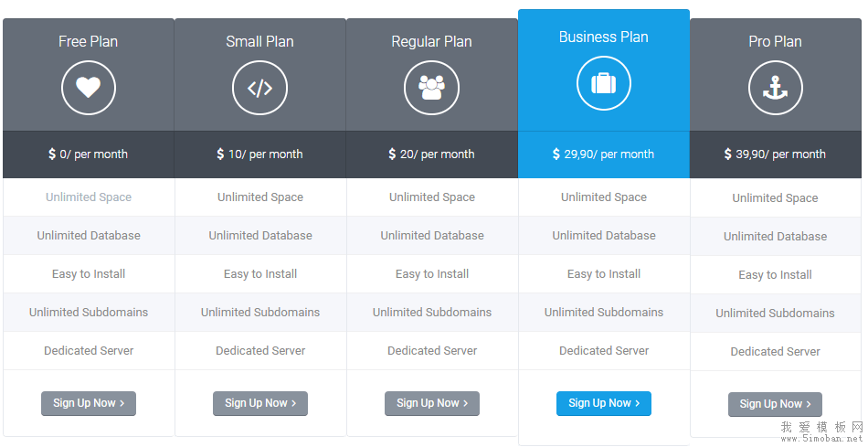The image size is (868, 447).
Task: Click the Pro Plan title
Action: pyautogui.click(x=775, y=42)
